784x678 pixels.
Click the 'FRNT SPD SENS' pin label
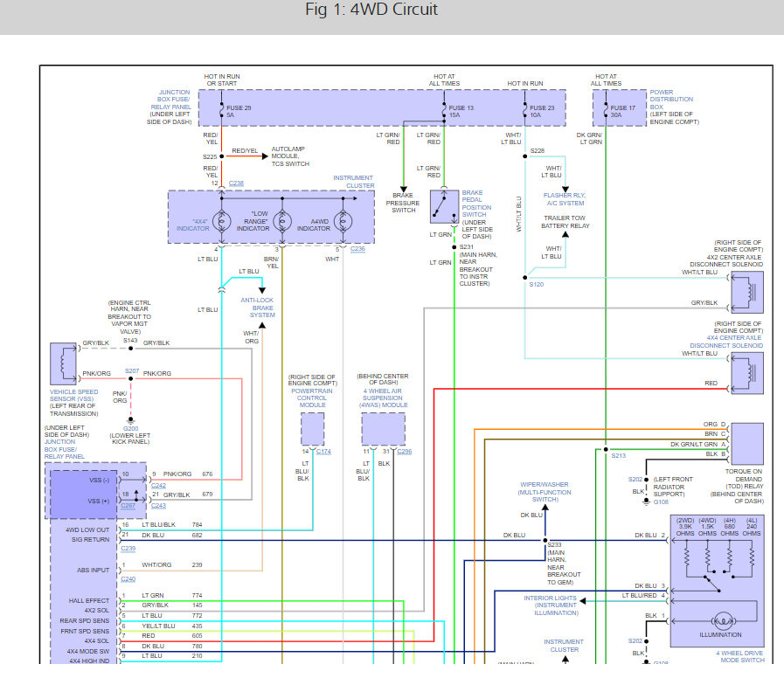coord(85,632)
